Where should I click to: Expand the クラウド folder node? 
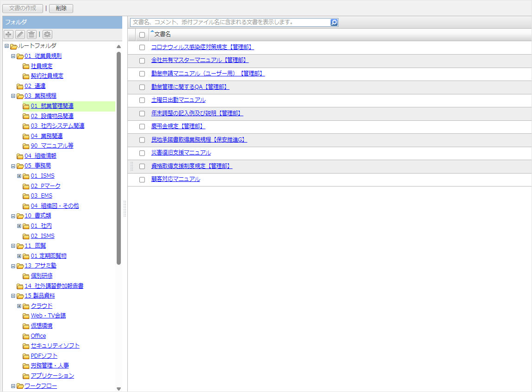(19, 306)
